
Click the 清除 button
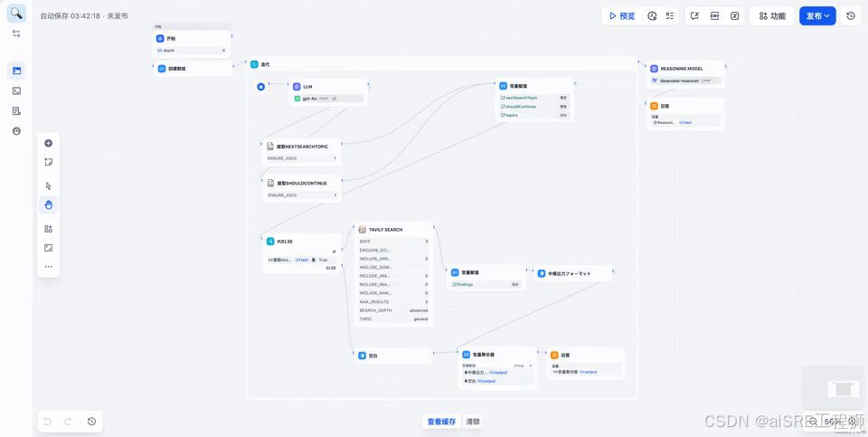(473, 422)
